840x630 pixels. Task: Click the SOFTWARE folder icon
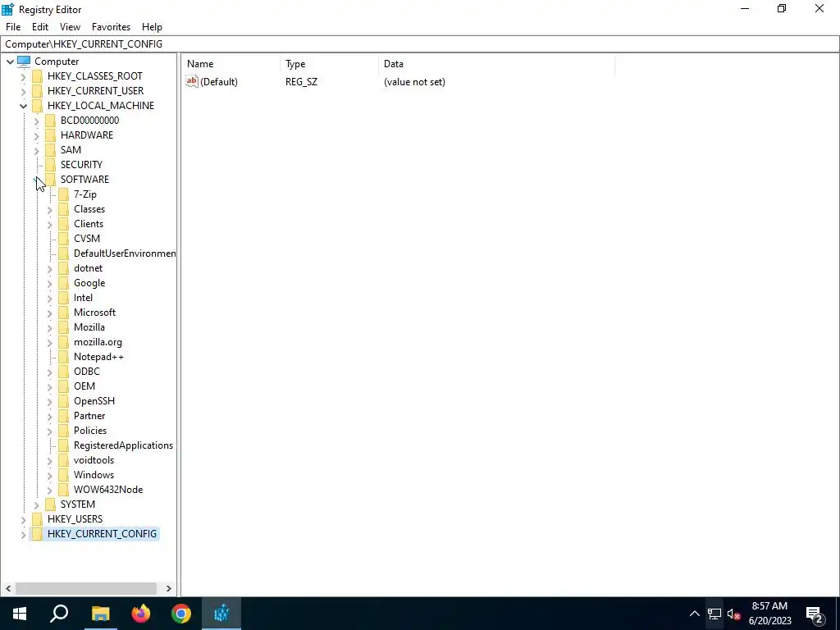pos(50,180)
